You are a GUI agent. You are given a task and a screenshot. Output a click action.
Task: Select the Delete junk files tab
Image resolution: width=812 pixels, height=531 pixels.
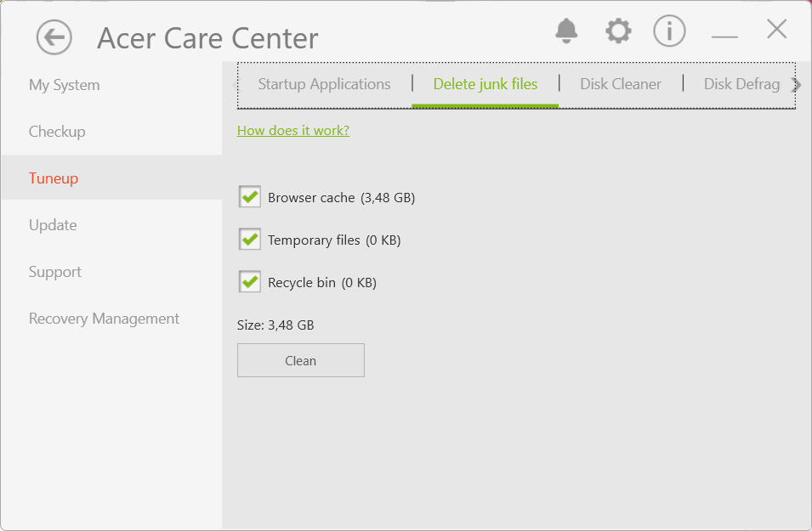[x=485, y=84]
